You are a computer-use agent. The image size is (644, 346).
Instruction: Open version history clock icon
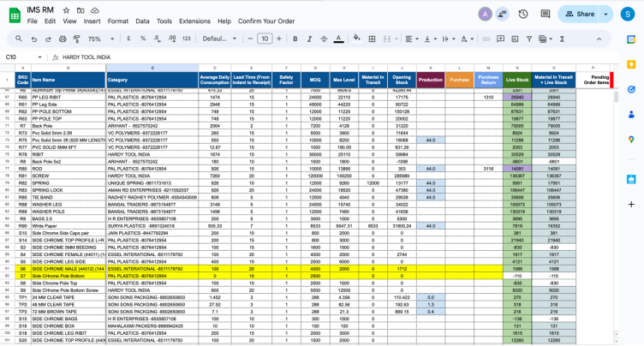pos(523,14)
